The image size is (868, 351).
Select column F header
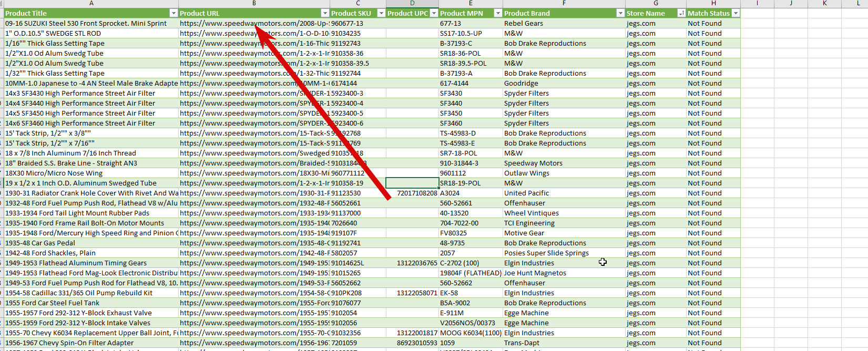click(564, 3)
